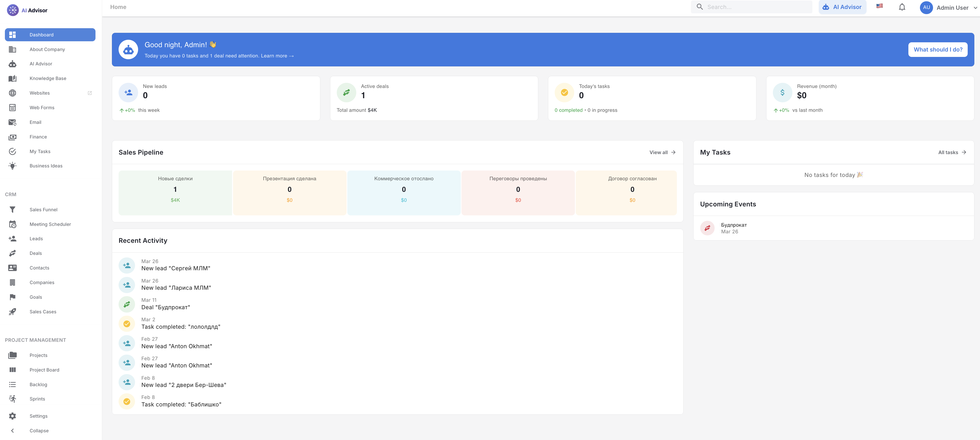Open the Коммерческое отослано pipeline stage card
Screen dimensions: 980x440
coord(404,193)
